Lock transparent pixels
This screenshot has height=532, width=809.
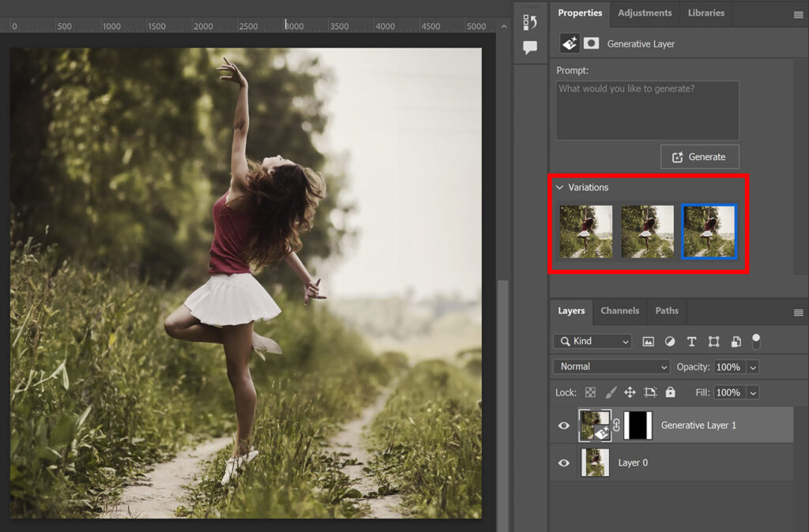tap(590, 392)
